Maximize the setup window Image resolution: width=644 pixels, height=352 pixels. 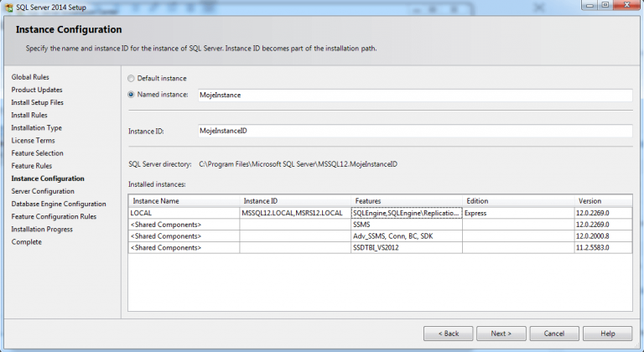[x=605, y=5]
